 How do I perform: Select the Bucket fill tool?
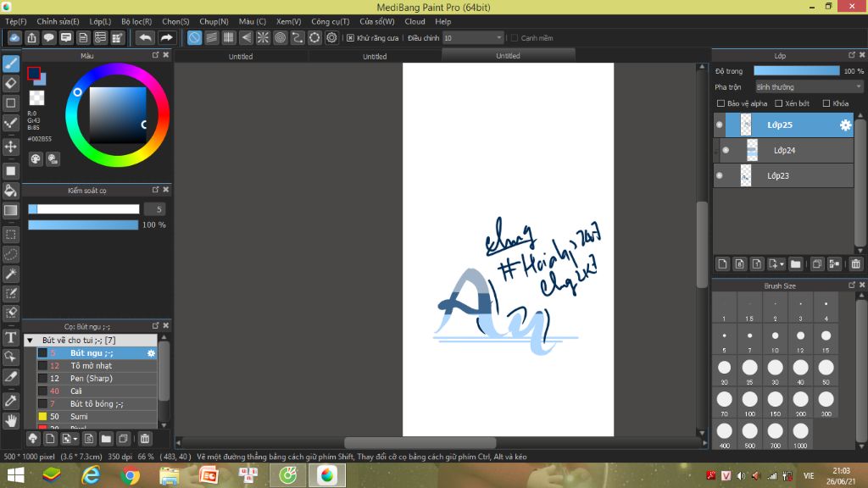tap(11, 191)
